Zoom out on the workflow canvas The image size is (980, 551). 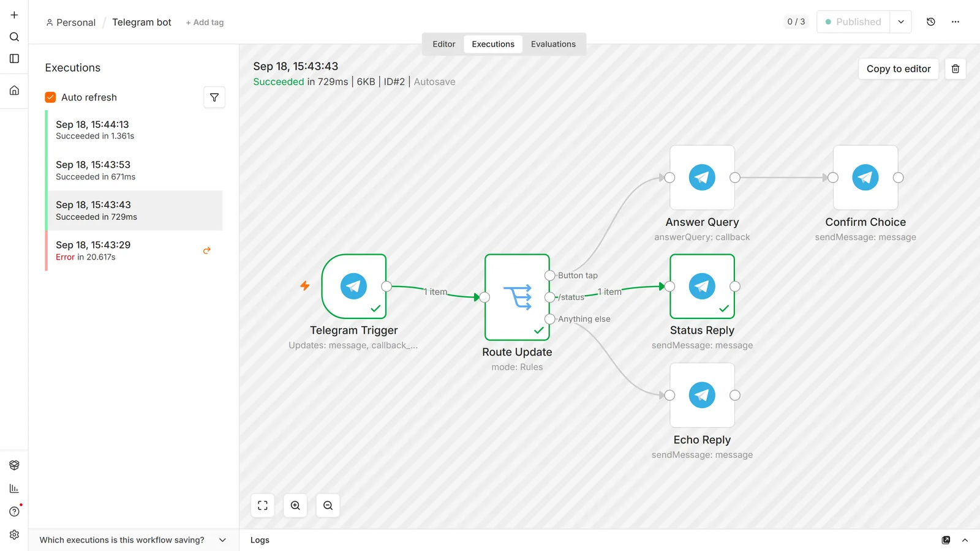328,506
